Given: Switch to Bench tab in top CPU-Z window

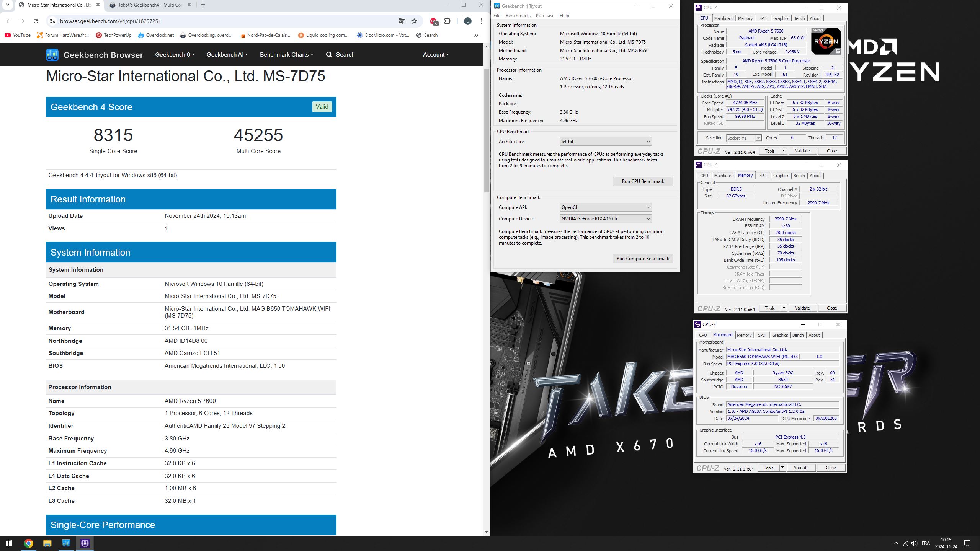Looking at the screenshot, I should click(799, 18).
